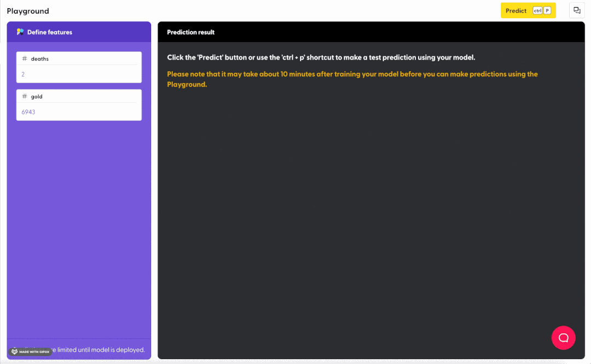Screen dimensions: 591x364
Task: Click the gold value input field
Action: [x=79, y=112]
